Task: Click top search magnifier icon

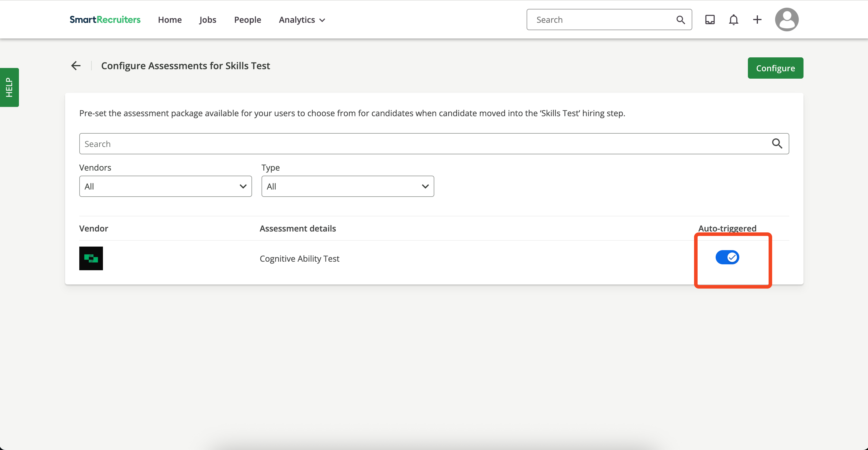Action: (x=680, y=20)
